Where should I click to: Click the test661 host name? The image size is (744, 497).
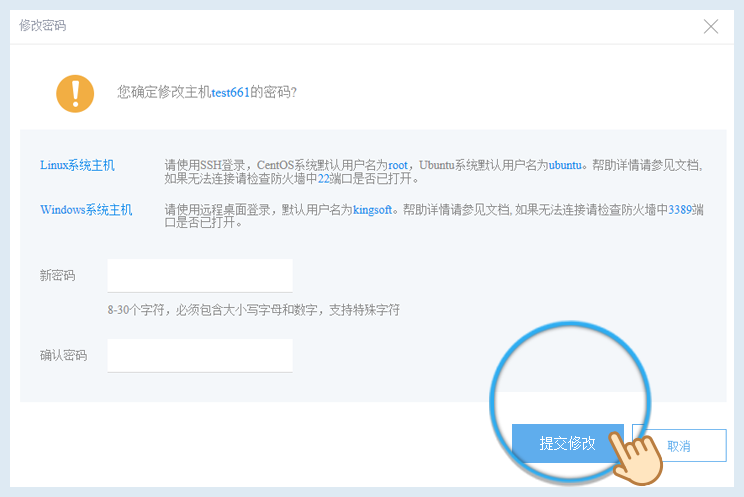click(x=230, y=92)
